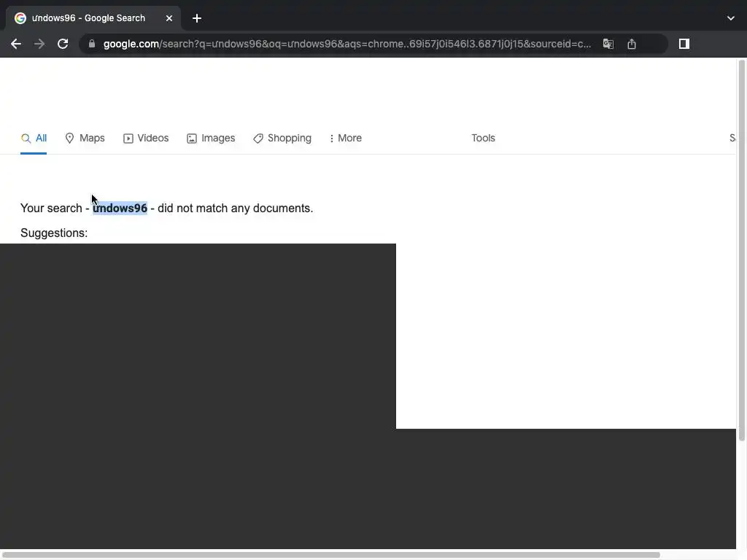View site info via lock icon
The image size is (747, 560).
point(92,44)
